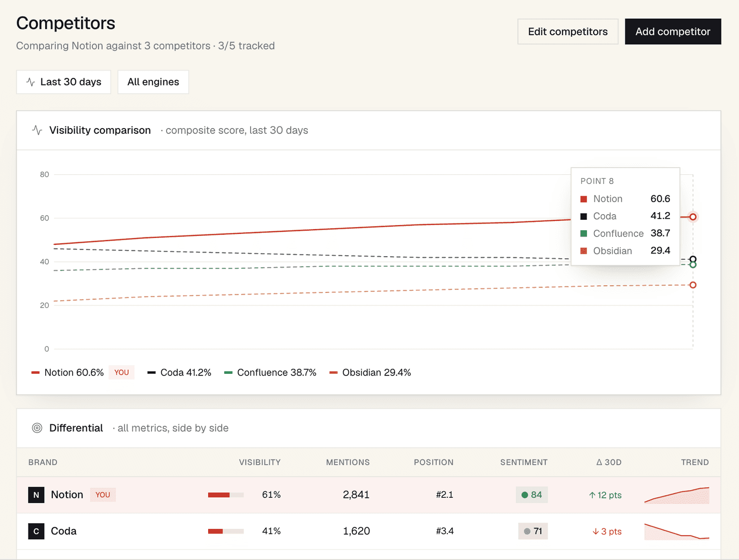The image size is (739, 560).
Task: Click Notion's mentions value 2,841
Action: click(356, 495)
